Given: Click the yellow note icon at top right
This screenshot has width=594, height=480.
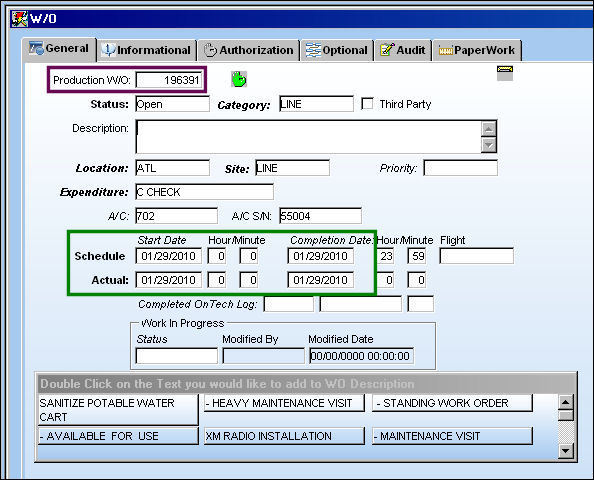Looking at the screenshot, I should coord(505,73).
